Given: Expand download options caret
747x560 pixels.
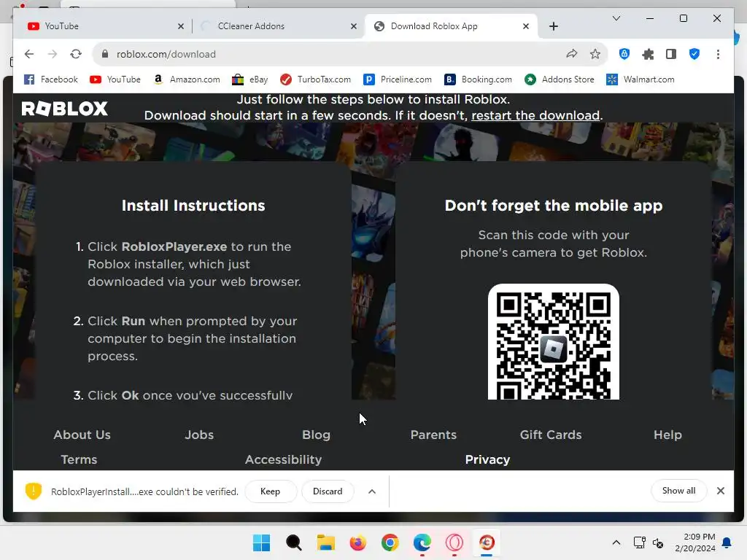Looking at the screenshot, I should [372, 491].
